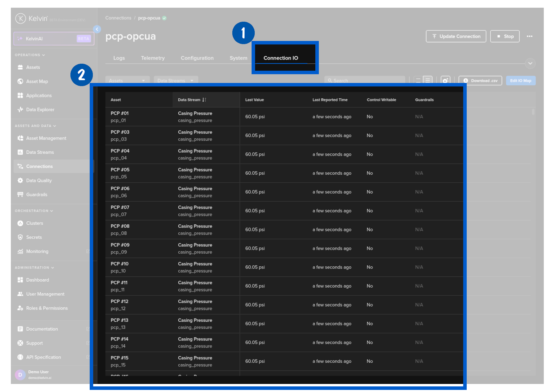Open the three-dots more options menu
Viewport: 555px width, 392px height.
pos(529,36)
